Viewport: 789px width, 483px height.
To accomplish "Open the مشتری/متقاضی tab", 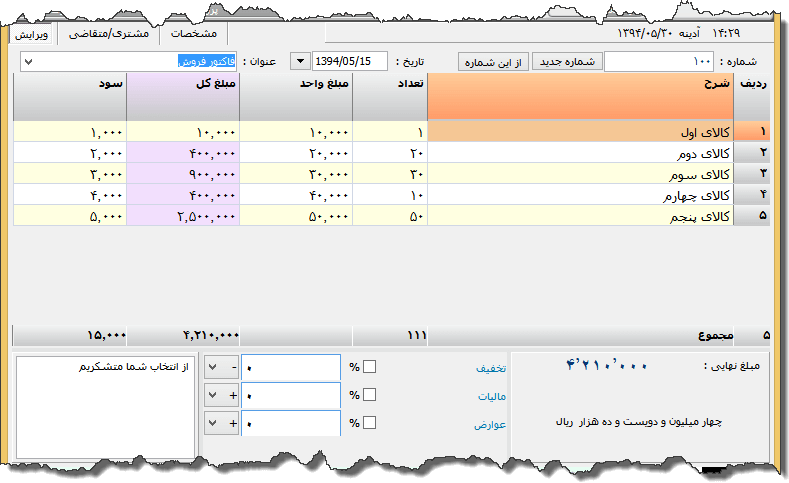I will tap(118, 33).
